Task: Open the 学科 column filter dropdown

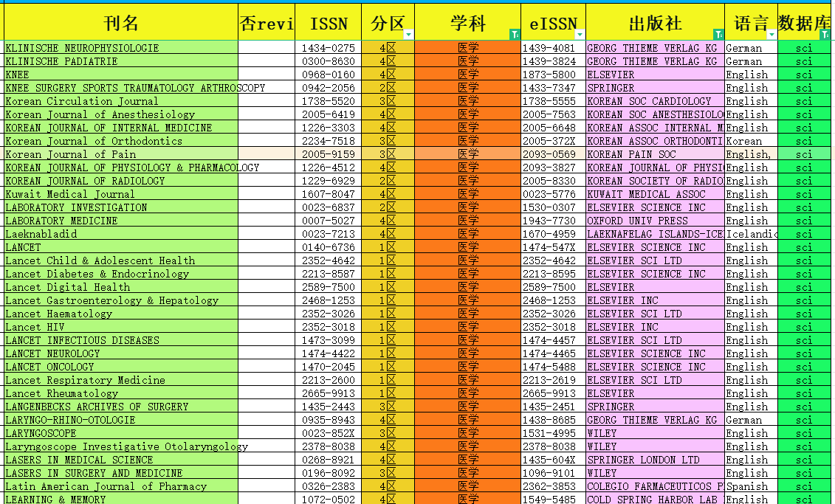Action: coord(515,35)
